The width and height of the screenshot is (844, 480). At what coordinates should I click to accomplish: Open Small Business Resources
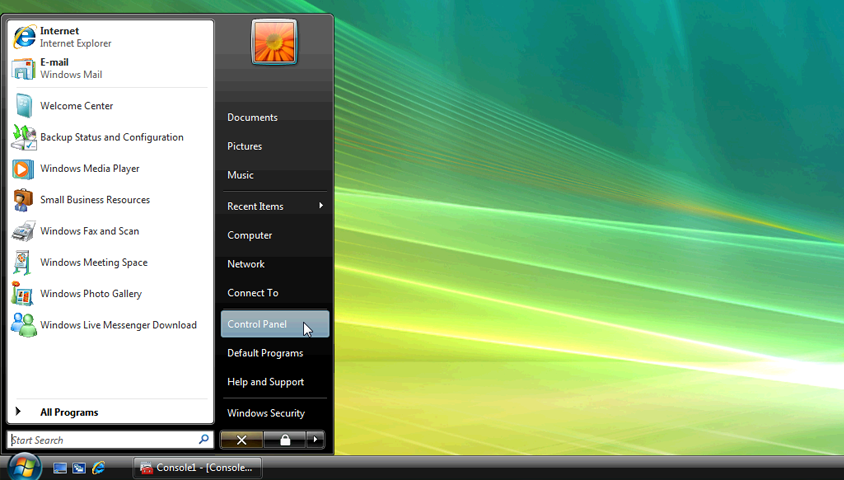(94, 200)
